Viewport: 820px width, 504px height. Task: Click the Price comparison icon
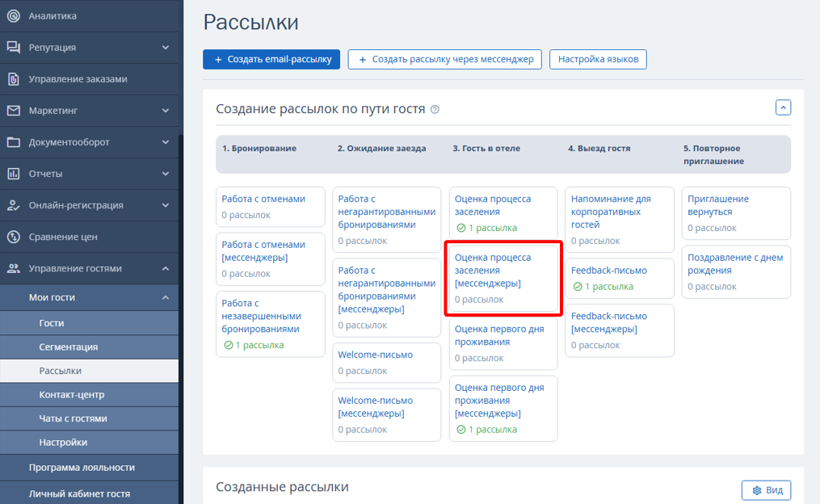pos(13,237)
